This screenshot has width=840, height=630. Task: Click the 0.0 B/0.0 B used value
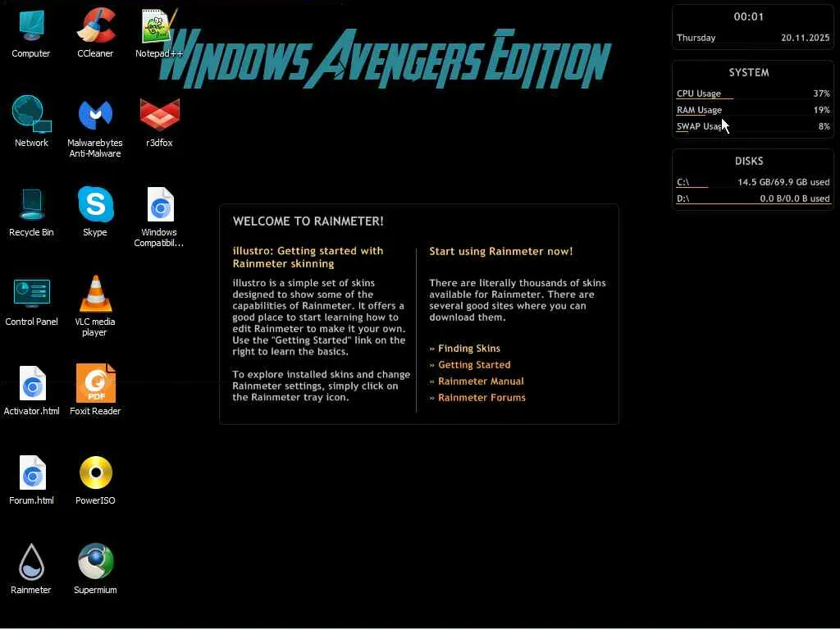(794, 199)
